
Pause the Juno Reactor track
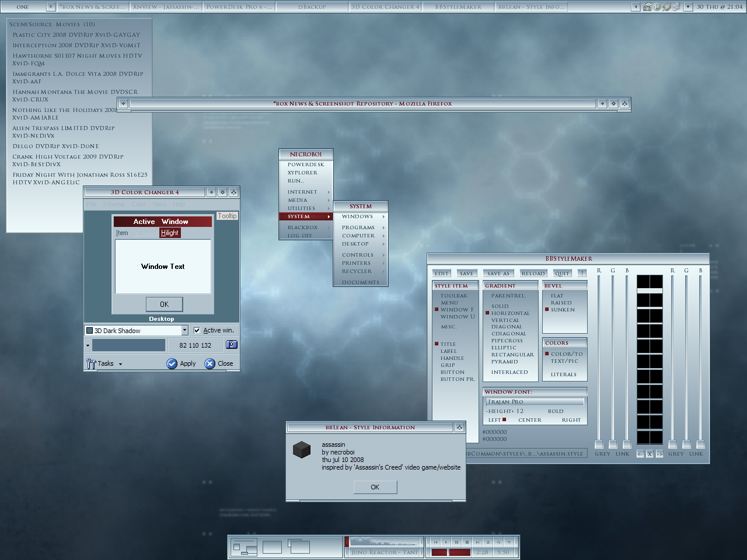pyautogui.click(x=456, y=542)
